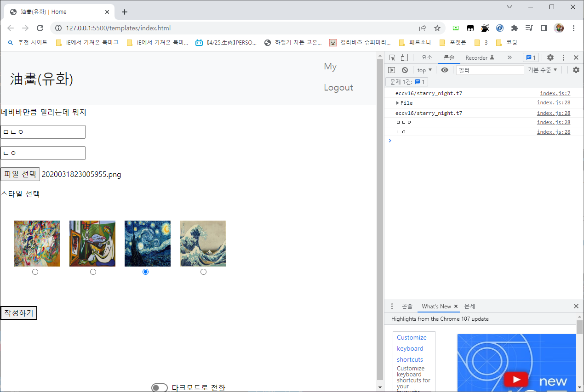This screenshot has width=584, height=392.
Task: Open live expression eye icon
Action: (x=444, y=70)
